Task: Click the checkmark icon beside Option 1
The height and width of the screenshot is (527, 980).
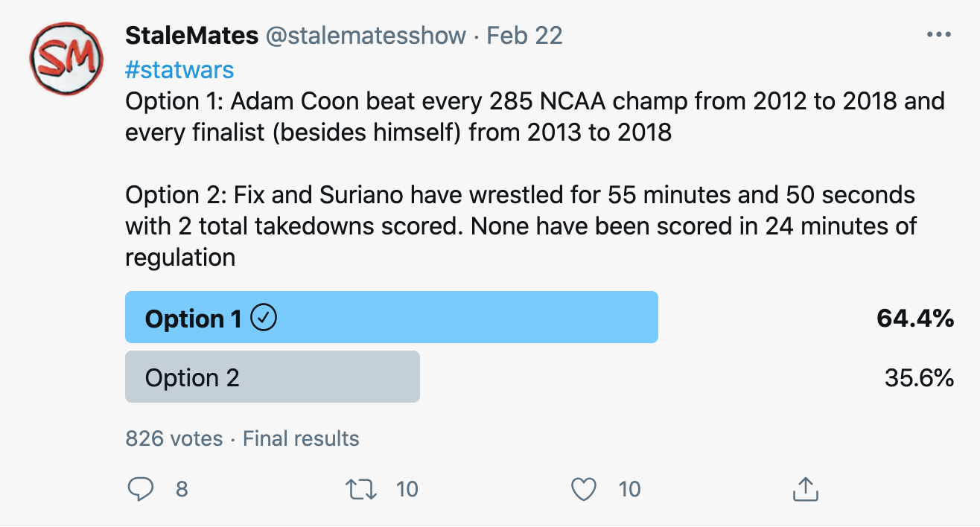Action: [x=264, y=318]
